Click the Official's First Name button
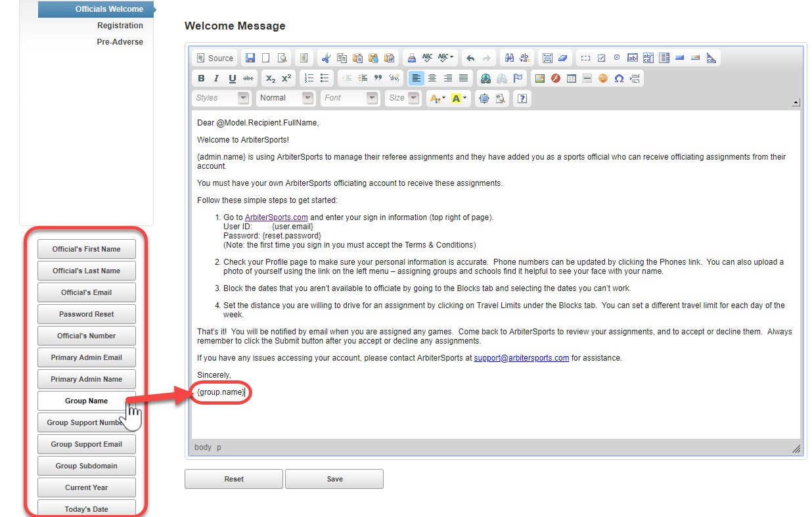 click(87, 249)
